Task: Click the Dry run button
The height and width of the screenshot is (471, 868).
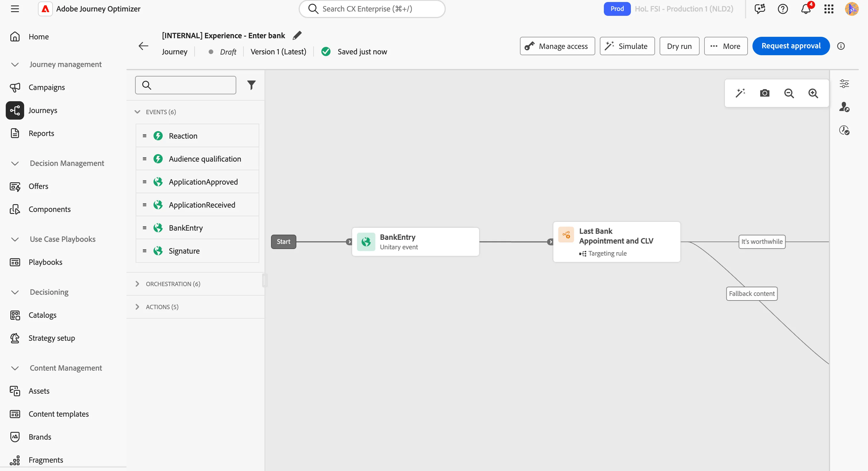Action: [679, 46]
